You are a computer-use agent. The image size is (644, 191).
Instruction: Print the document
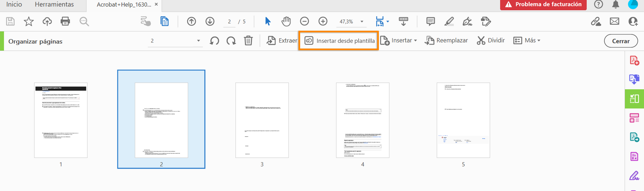(65, 22)
